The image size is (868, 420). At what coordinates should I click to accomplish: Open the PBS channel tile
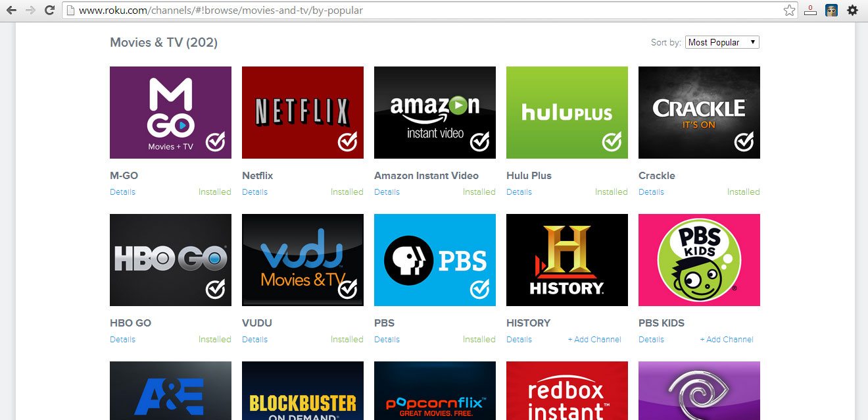click(435, 260)
